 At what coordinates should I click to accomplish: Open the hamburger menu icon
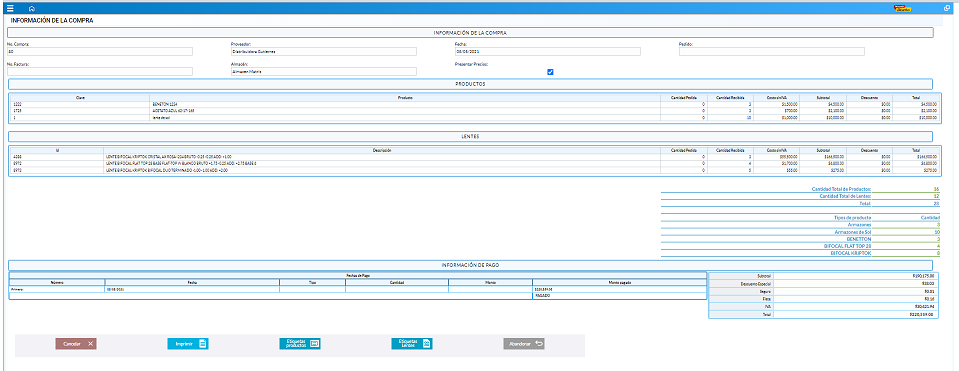click(x=10, y=9)
